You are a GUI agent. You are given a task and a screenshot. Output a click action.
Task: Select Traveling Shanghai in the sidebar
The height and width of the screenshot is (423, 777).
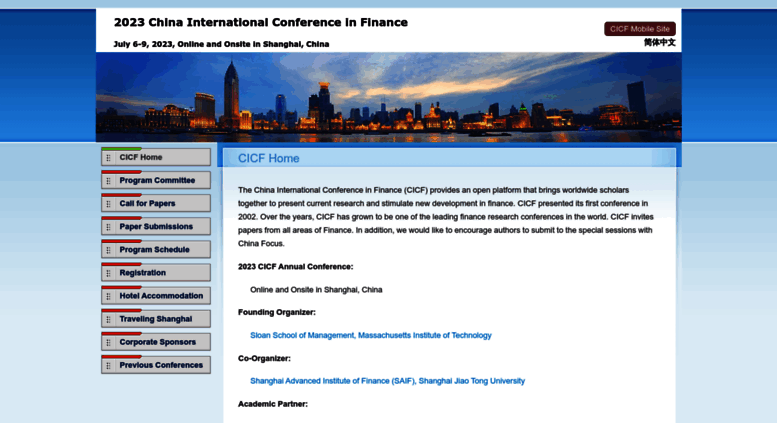tap(156, 319)
